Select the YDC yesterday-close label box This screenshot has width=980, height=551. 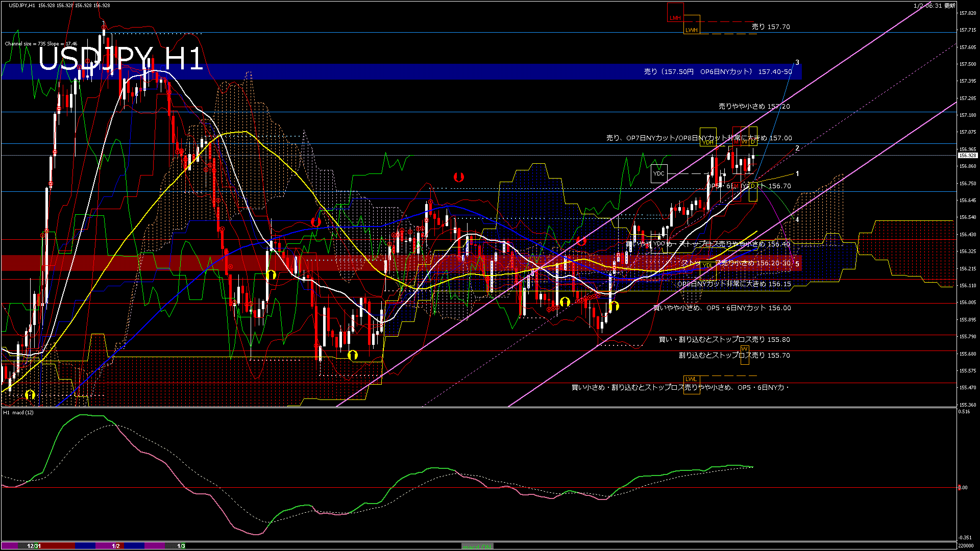[x=659, y=174]
